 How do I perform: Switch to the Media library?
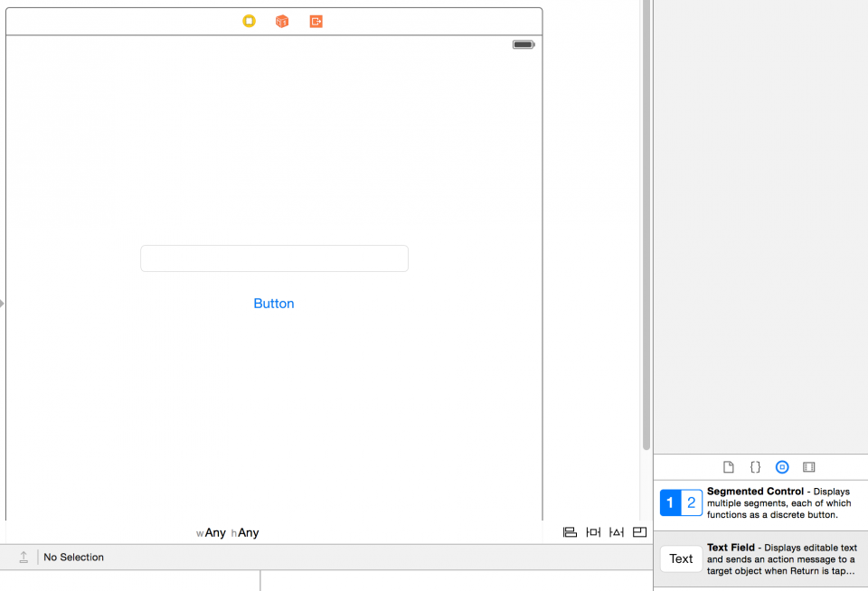[808, 466]
